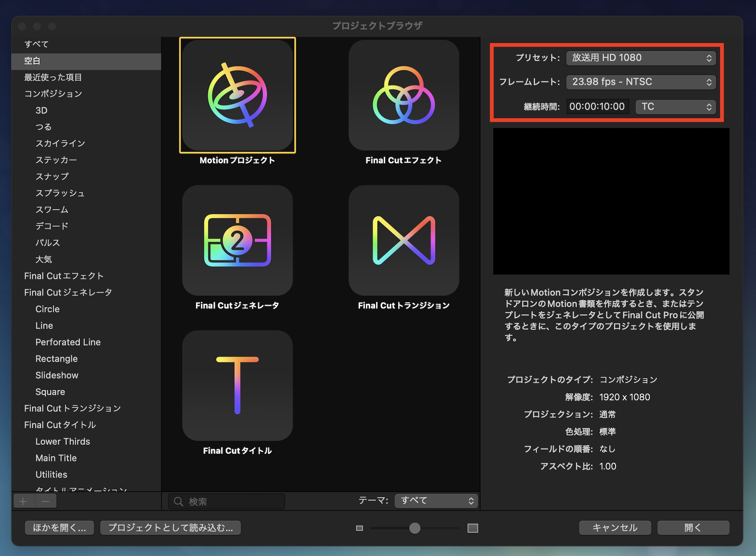
Task: Select Lower Thirds under Final Cut タイトル
Action: 63,441
